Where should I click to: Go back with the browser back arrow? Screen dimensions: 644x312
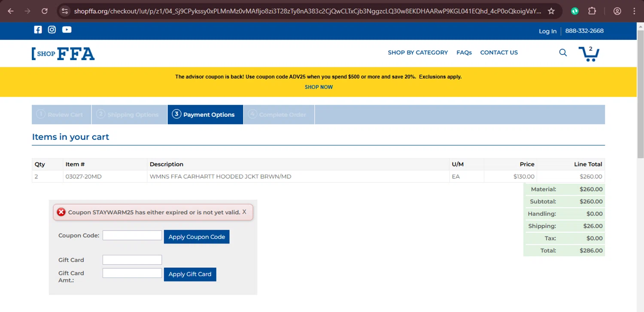[x=11, y=11]
